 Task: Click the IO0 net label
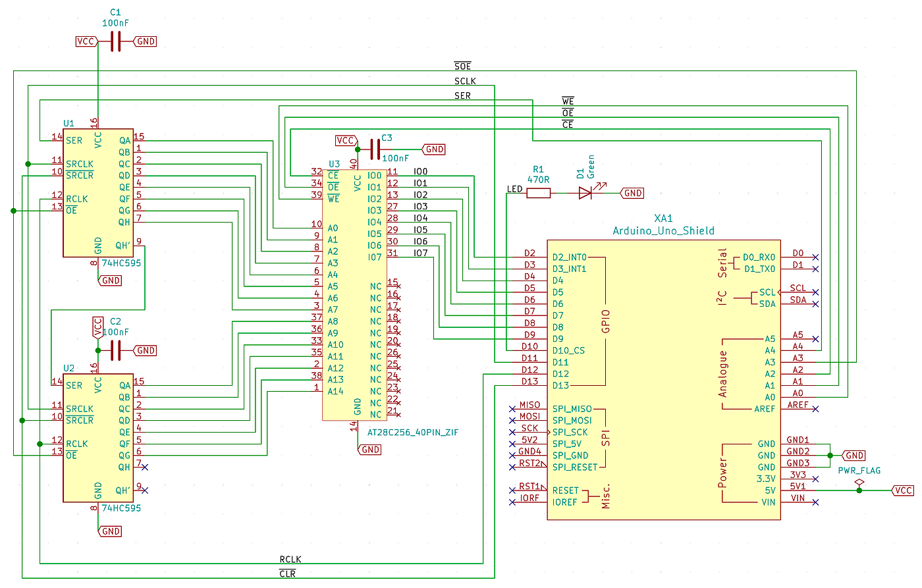(x=421, y=171)
